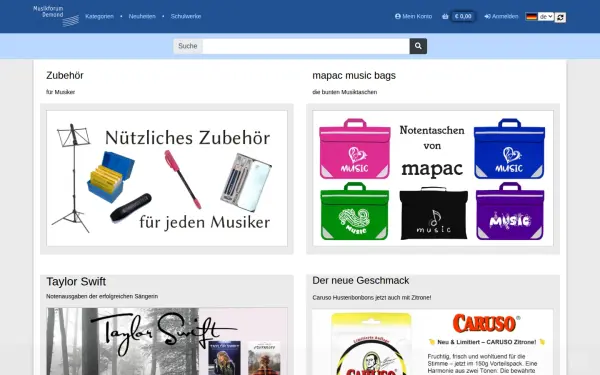Viewport: 600px width, 375px height.
Task: Open the Neuheiten menu item
Action: pos(142,16)
